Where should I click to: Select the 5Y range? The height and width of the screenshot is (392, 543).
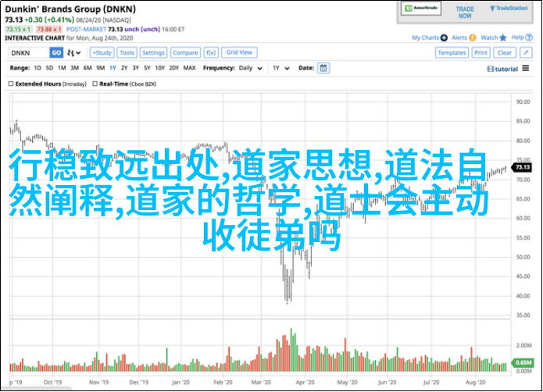pyautogui.click(x=147, y=68)
